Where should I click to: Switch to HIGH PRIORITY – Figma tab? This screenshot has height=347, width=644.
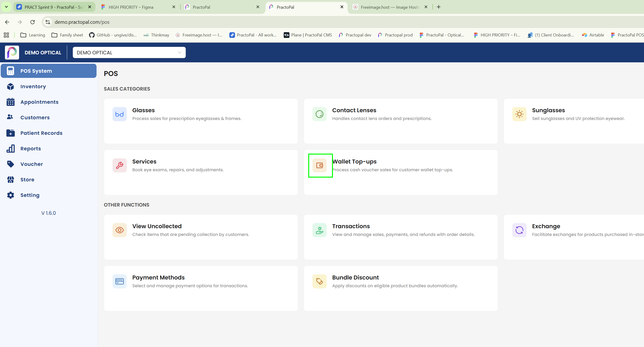[x=131, y=7]
